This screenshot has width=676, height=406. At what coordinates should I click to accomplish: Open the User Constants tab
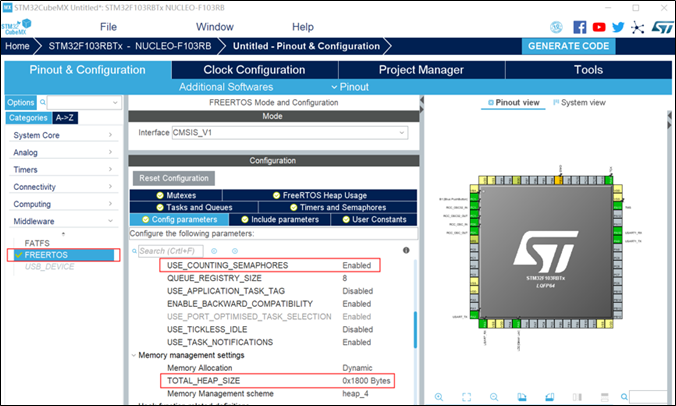374,219
